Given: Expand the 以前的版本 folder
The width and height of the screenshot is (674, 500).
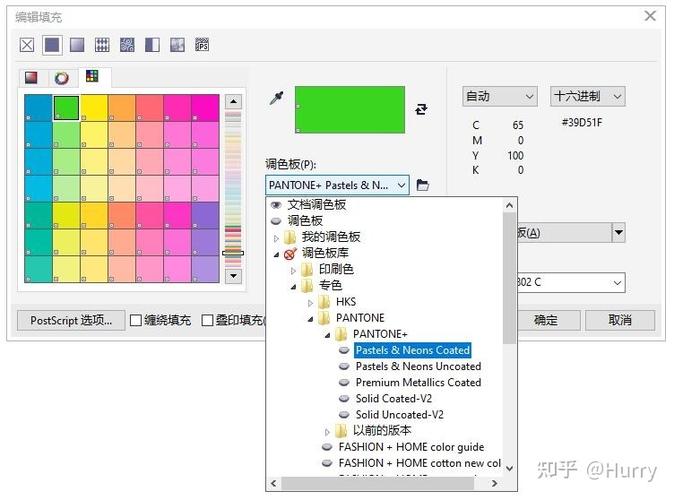Looking at the screenshot, I should 328,431.
